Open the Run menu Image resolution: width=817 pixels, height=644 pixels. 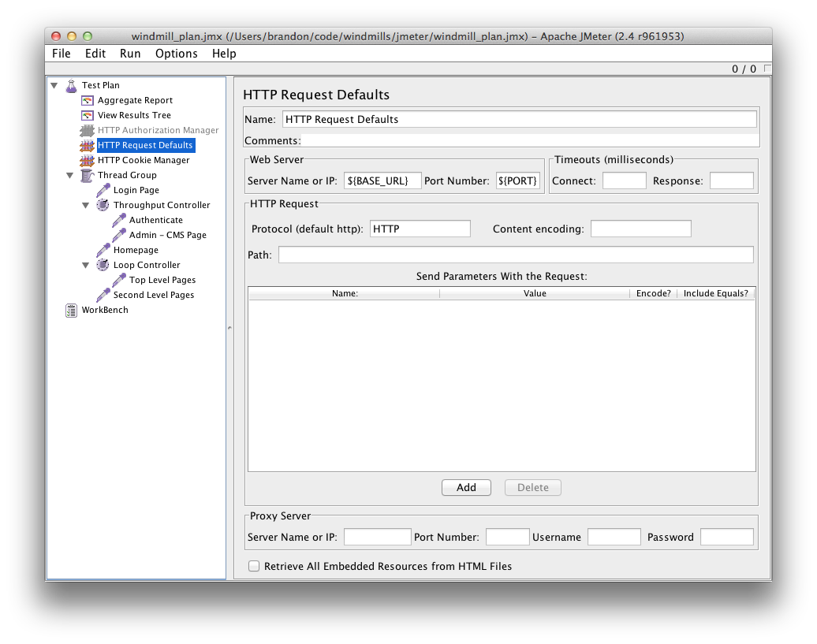(x=130, y=54)
